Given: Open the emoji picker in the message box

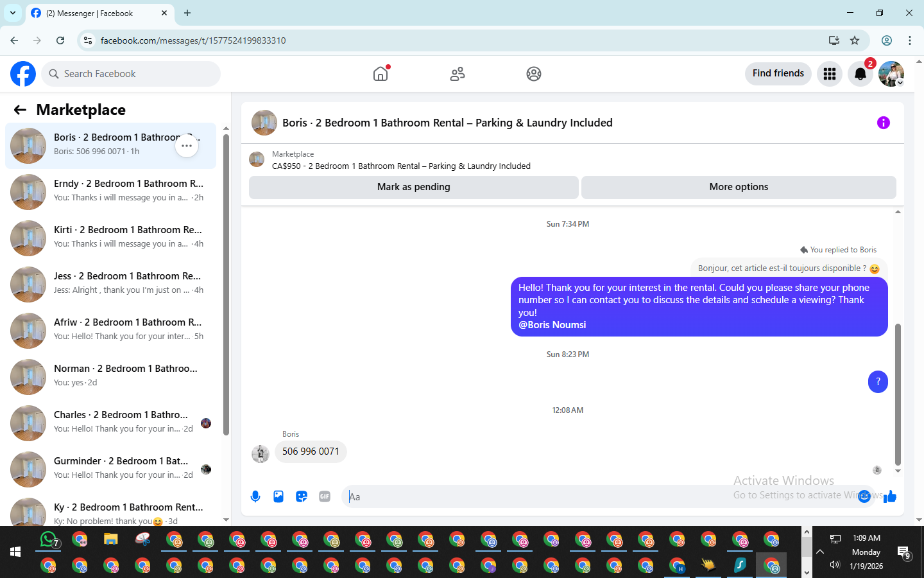Looking at the screenshot, I should (x=864, y=496).
